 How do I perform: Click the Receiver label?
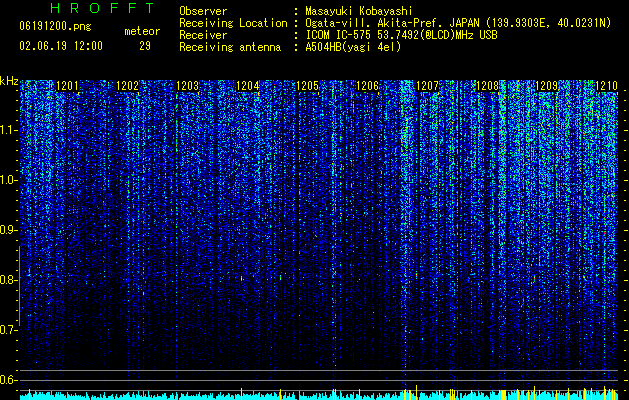click(203, 35)
